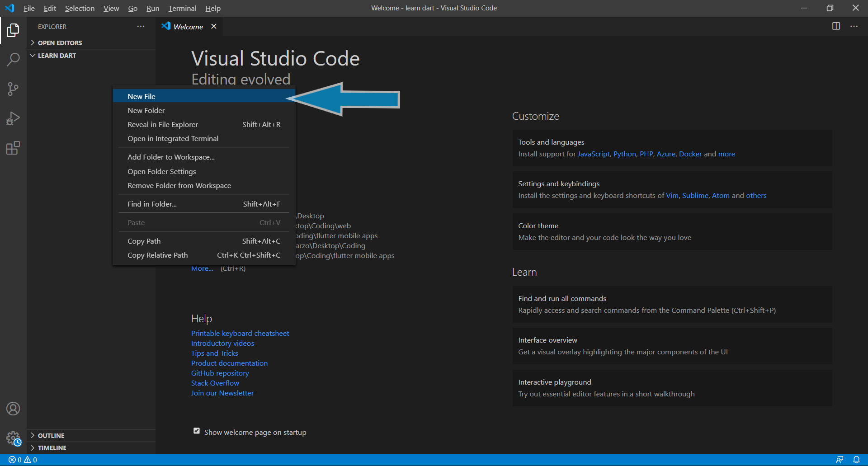Expand the Outline section
Image resolution: width=868 pixels, height=466 pixels.
(91, 436)
